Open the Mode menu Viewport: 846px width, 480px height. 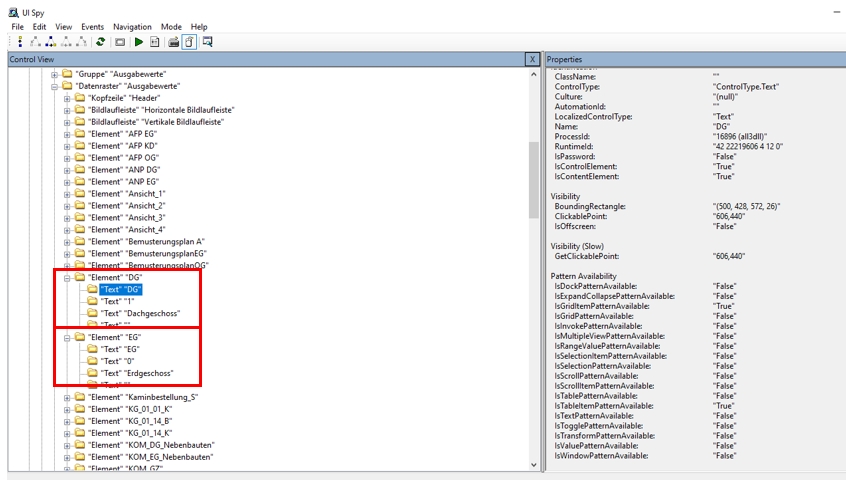tap(171, 27)
